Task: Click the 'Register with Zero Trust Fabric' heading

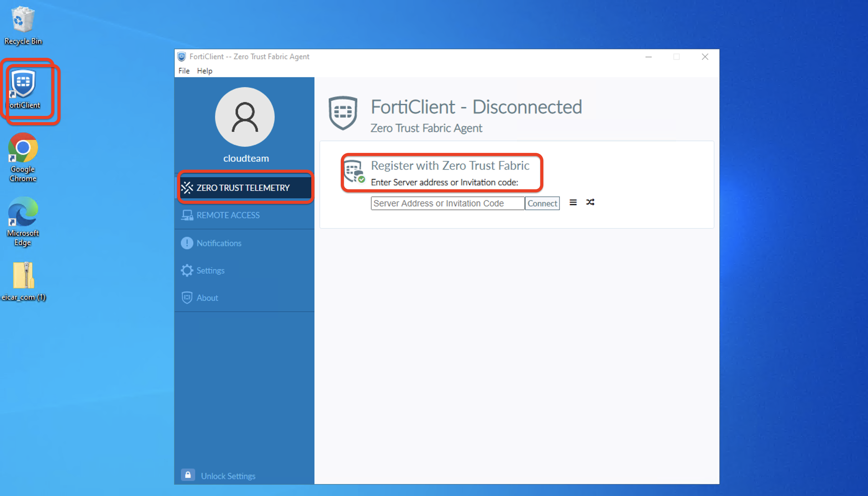Action: click(450, 165)
